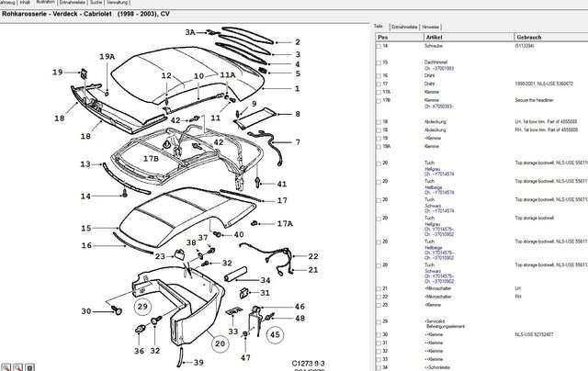
Task: Tick the checkbox for position 14 Schraube
Action: pos(379,47)
